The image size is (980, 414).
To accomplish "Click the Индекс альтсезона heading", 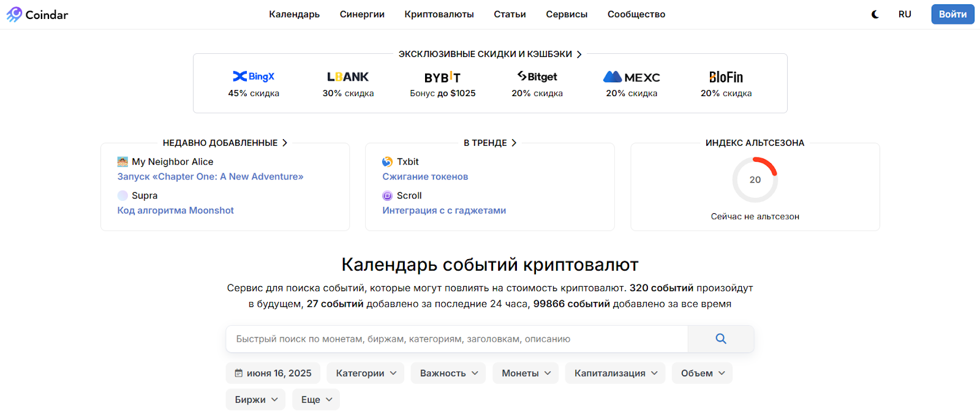I will pos(755,143).
